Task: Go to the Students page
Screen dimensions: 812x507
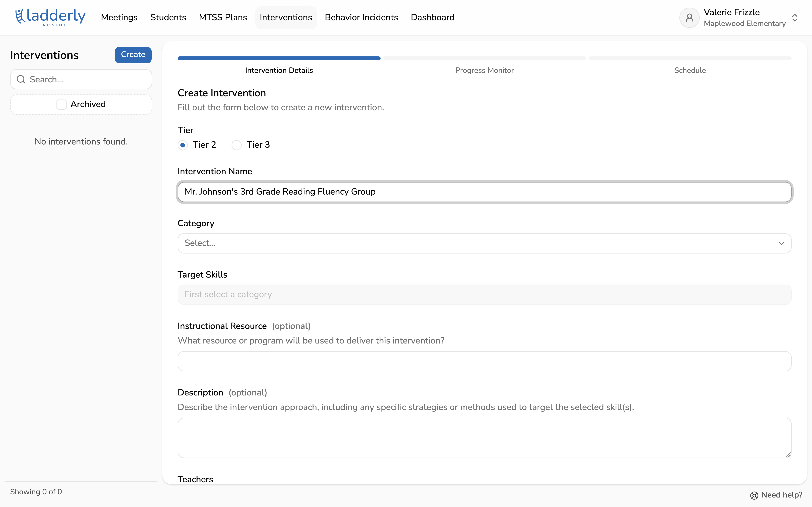Action: (x=168, y=18)
